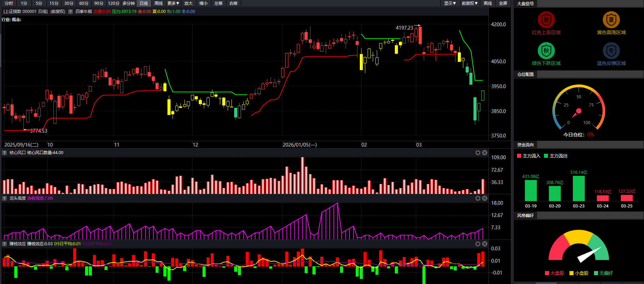Click the 连板高度:7.00 value
Viewport: 644px width, 284px height.
tap(40, 198)
